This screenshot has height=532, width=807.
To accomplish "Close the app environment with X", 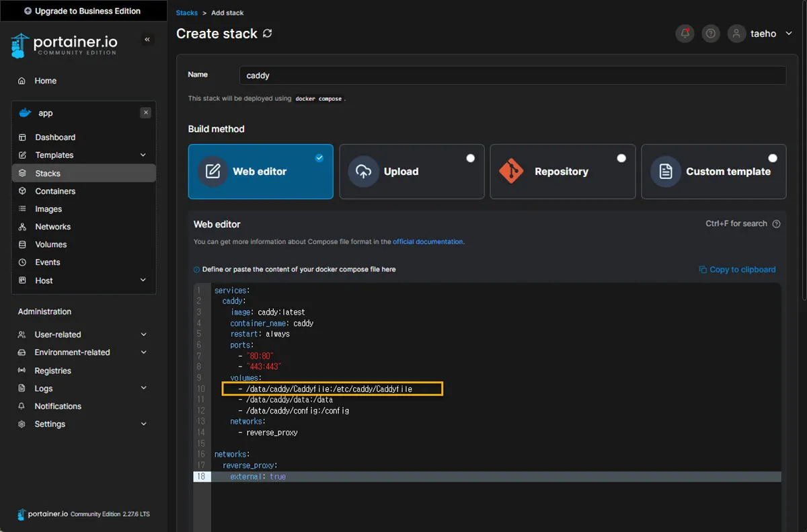I will click(146, 113).
